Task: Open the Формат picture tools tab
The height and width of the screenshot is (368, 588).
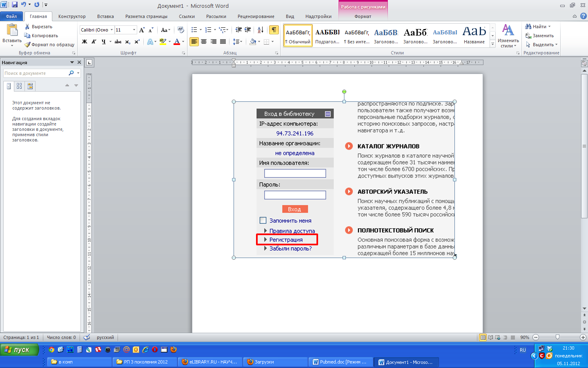Action: click(363, 16)
